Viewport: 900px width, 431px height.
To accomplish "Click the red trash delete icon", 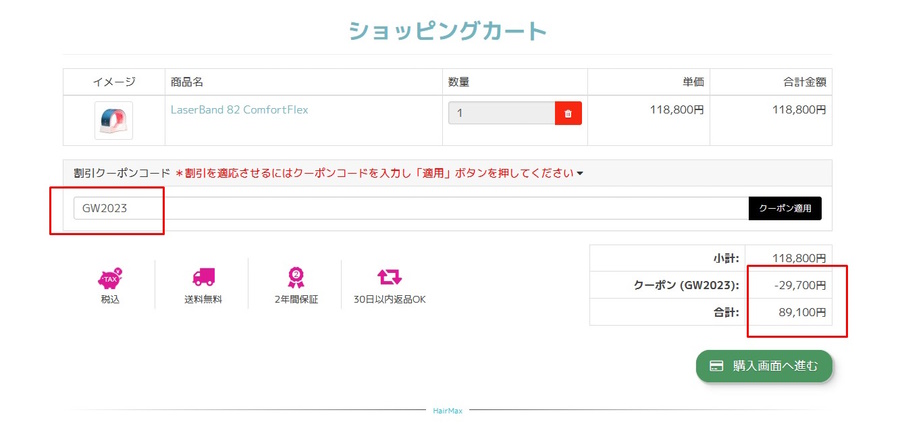I will [568, 114].
